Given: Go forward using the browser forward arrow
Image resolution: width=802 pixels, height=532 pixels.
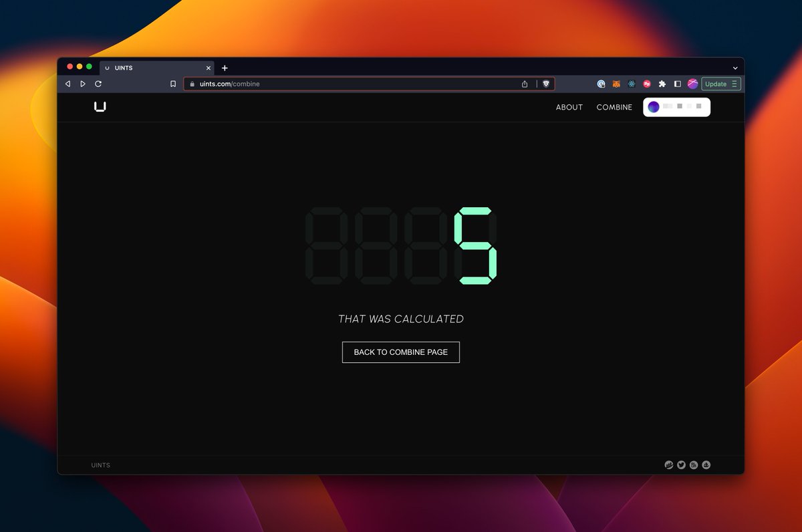Looking at the screenshot, I should coord(83,84).
